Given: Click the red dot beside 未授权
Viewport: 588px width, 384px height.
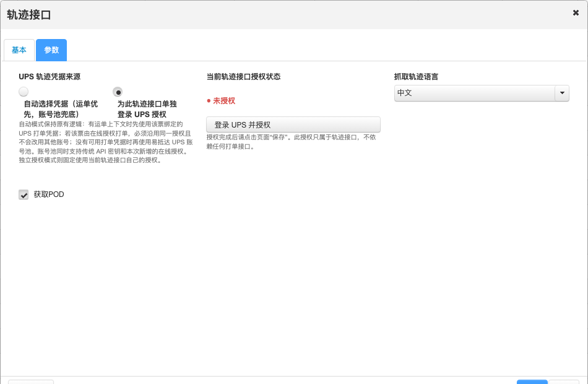Looking at the screenshot, I should coord(209,101).
